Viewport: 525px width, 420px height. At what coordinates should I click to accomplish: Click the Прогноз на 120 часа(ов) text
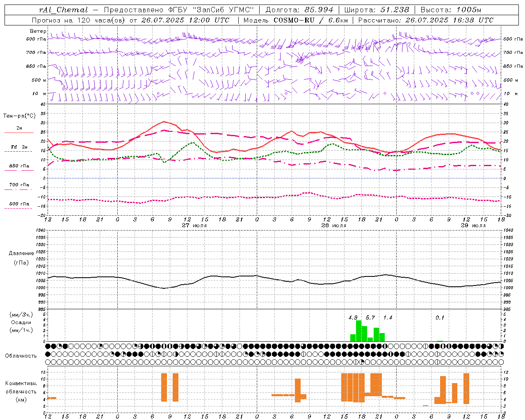(x=79, y=20)
